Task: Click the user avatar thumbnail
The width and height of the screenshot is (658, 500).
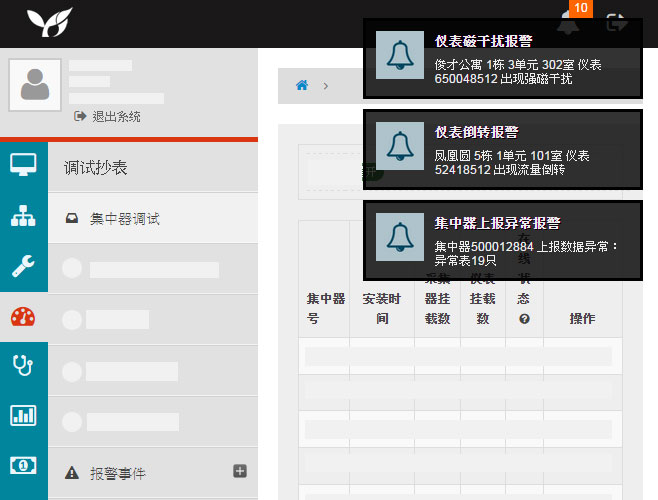Action: pos(35,84)
